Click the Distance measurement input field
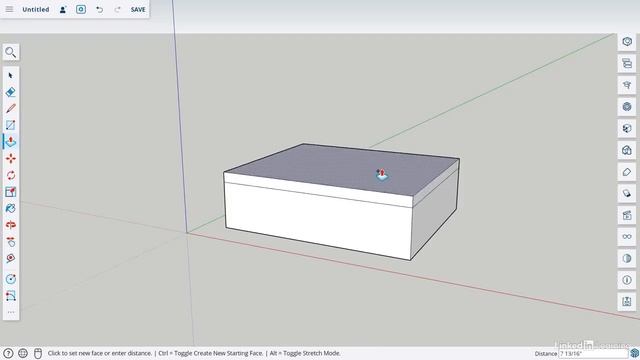This screenshot has width=640, height=360. click(x=593, y=353)
